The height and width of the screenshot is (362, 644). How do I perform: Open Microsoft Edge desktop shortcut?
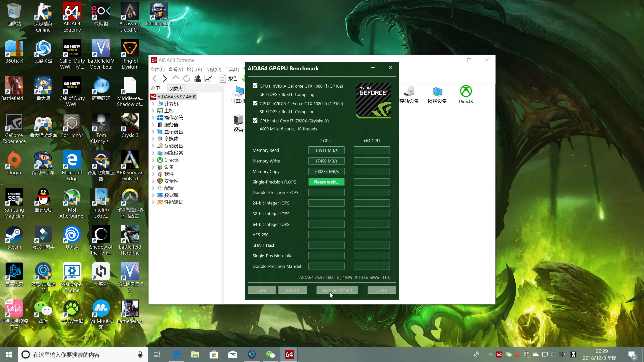(x=72, y=166)
